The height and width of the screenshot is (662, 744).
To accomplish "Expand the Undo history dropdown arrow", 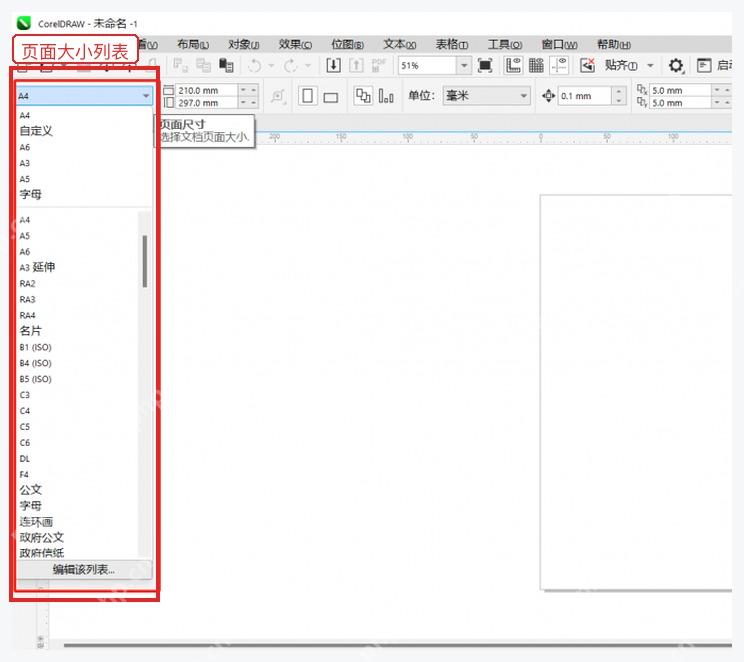I will [x=271, y=65].
